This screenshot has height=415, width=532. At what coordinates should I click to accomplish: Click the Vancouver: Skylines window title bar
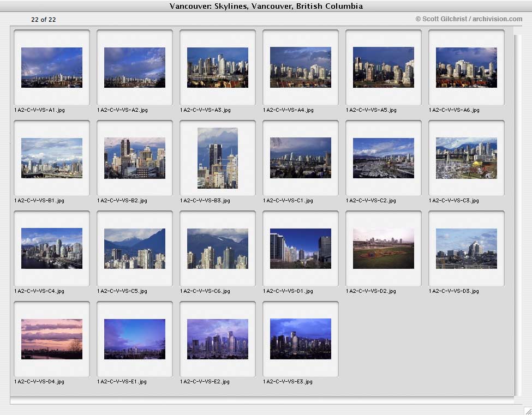coord(266,6)
